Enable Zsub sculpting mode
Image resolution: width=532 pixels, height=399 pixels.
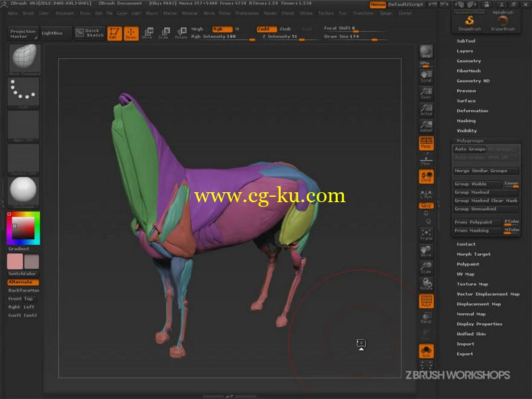click(x=285, y=29)
